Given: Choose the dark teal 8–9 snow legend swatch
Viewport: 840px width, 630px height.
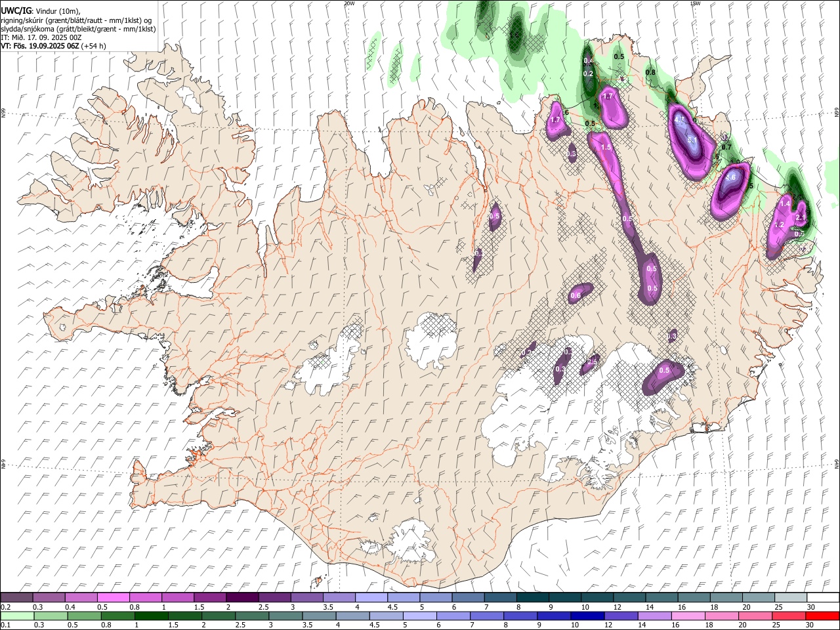Looking at the screenshot, I should [533, 598].
